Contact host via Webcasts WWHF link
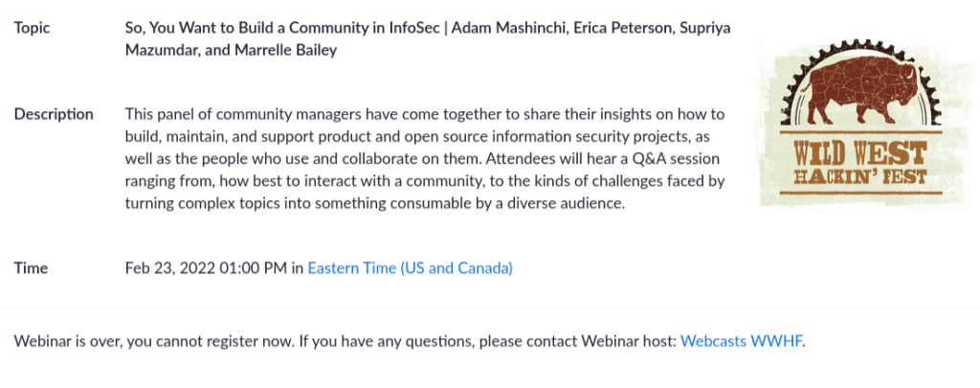This screenshot has width=980, height=388. [741, 340]
